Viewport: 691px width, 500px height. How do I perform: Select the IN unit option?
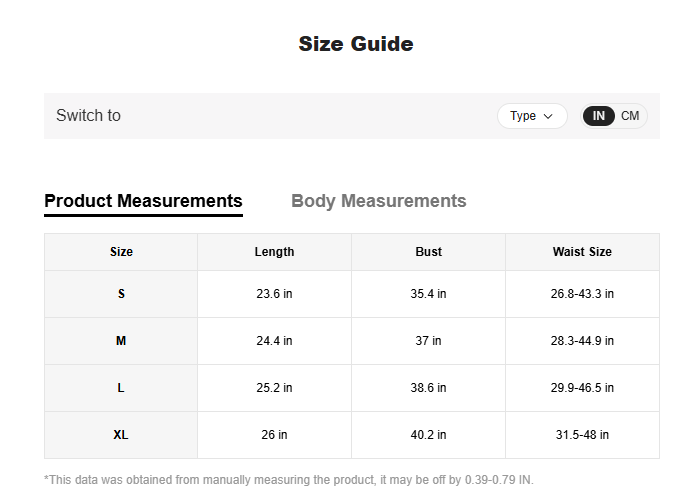pyautogui.click(x=599, y=116)
